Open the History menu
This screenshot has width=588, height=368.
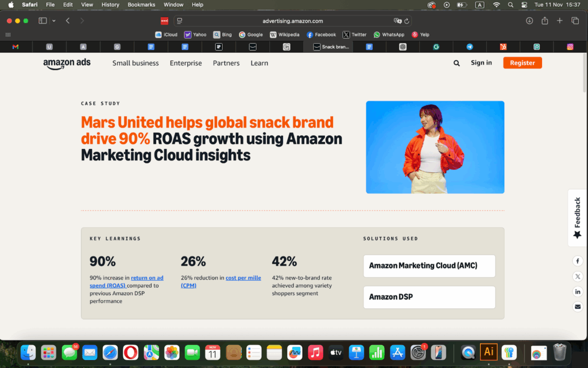click(110, 5)
